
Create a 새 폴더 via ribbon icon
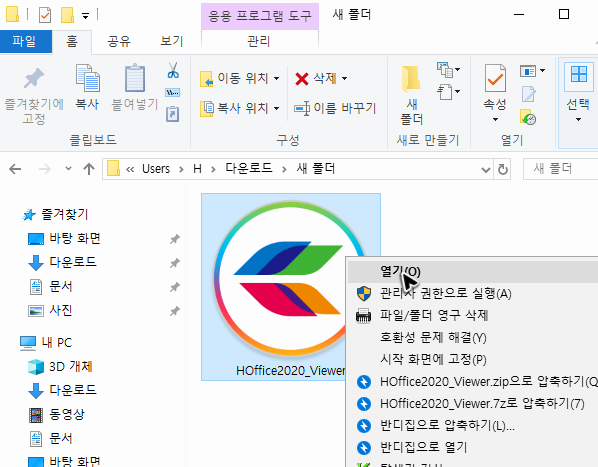point(411,95)
